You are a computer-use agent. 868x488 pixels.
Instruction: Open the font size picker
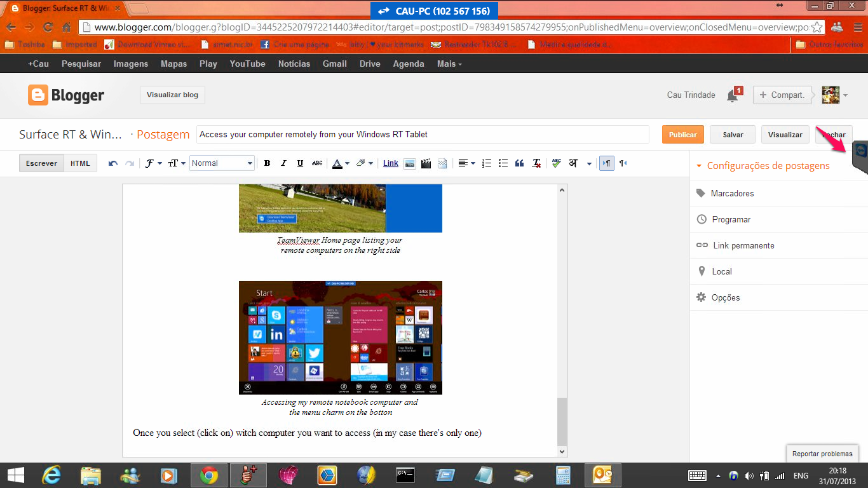[x=177, y=163]
